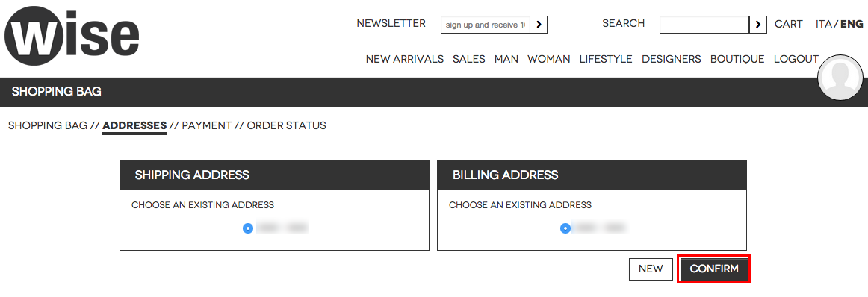Switch language to ENG
868x297 pixels.
(x=852, y=24)
